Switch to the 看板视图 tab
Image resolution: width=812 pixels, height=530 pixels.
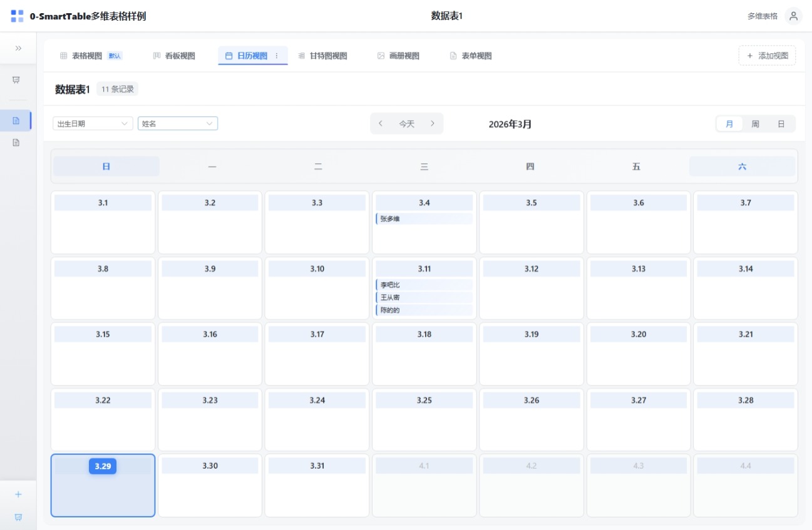[x=174, y=56]
